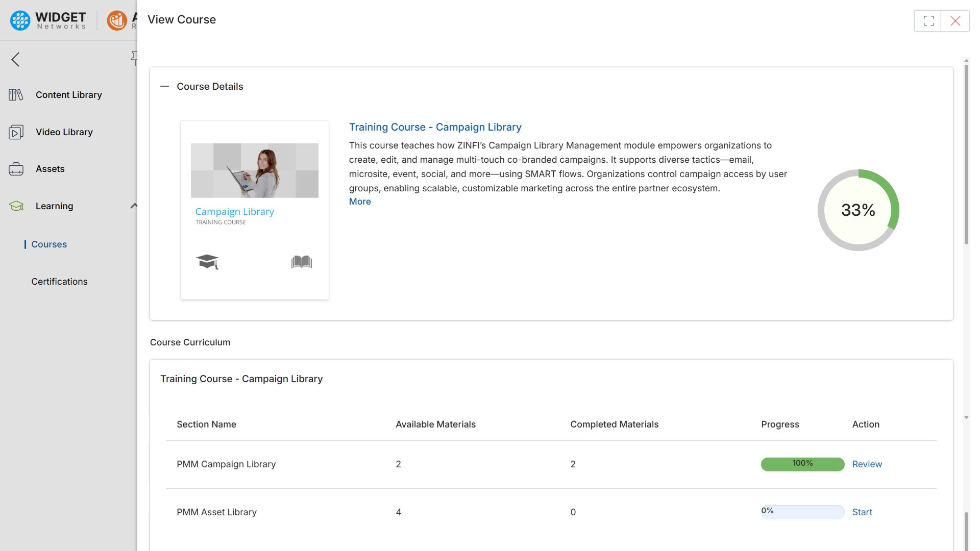980x551 pixels.
Task: Open the Video Library from sidebar
Action: coord(63,132)
